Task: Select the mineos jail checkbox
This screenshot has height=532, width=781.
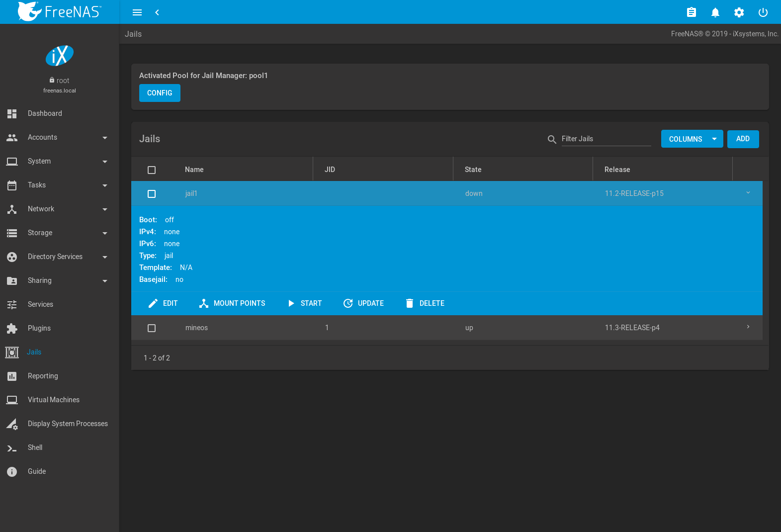Action: tap(152, 328)
